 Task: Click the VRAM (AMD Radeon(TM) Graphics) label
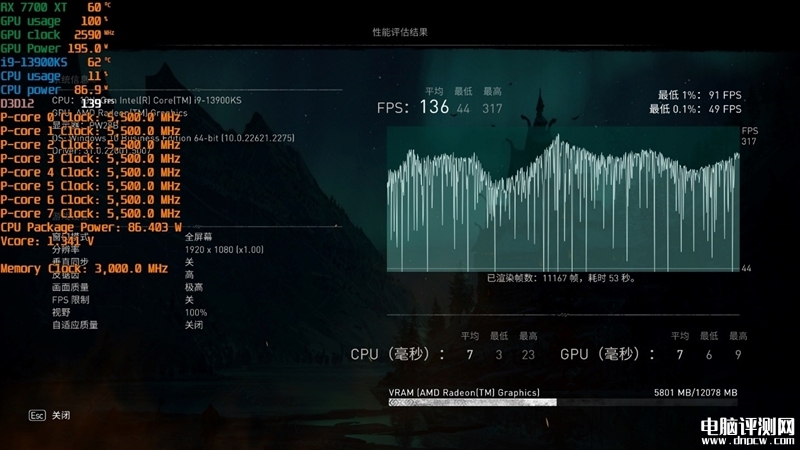click(464, 392)
